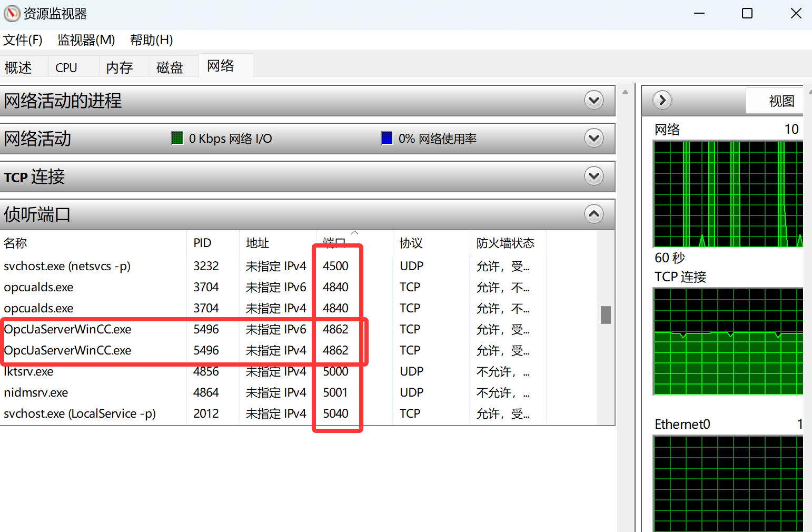Click the blue network utilization legend square
The image size is (812, 532).
tap(387, 139)
